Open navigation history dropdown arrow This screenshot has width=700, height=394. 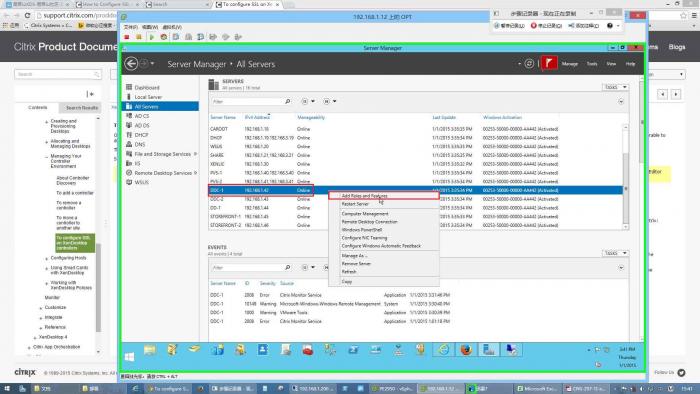[x=153, y=64]
